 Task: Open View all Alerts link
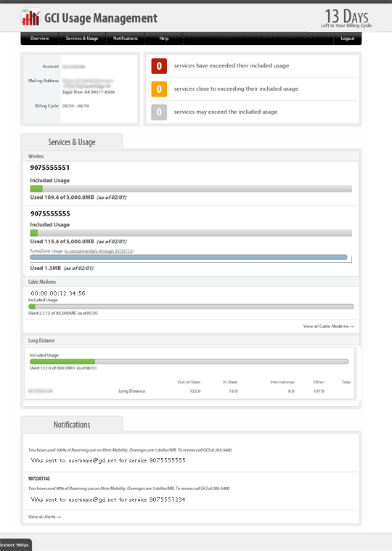[44, 517]
